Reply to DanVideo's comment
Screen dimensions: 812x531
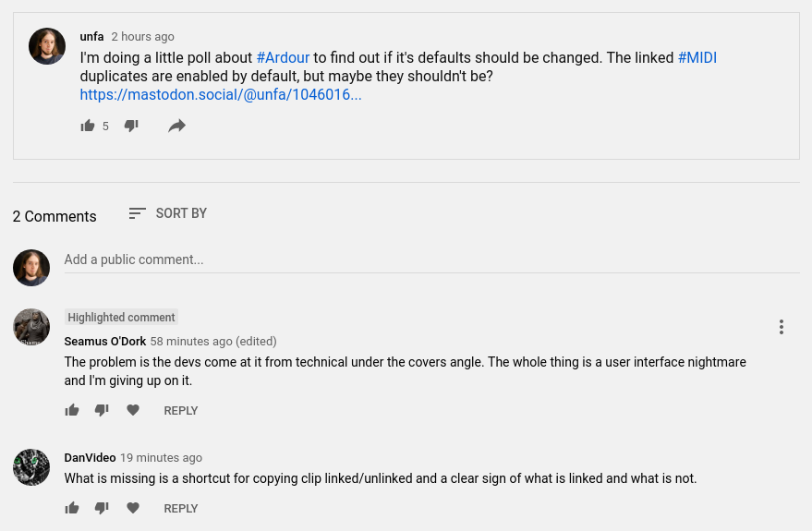tap(181, 509)
